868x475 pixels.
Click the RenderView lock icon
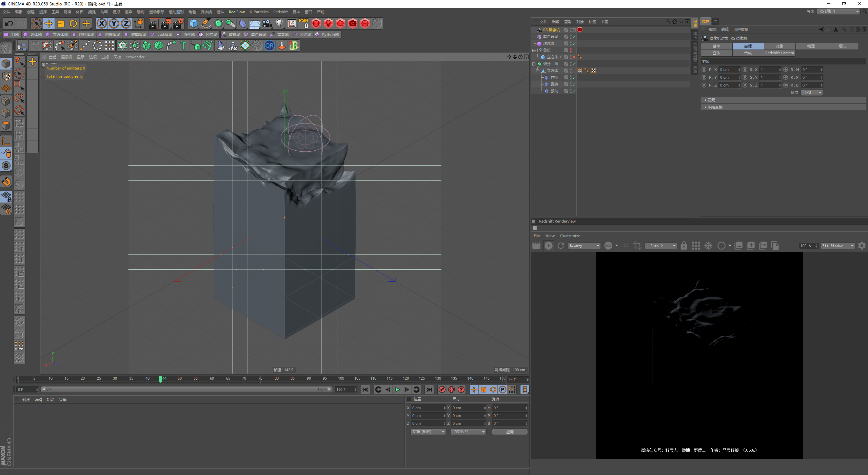pyautogui.click(x=684, y=246)
